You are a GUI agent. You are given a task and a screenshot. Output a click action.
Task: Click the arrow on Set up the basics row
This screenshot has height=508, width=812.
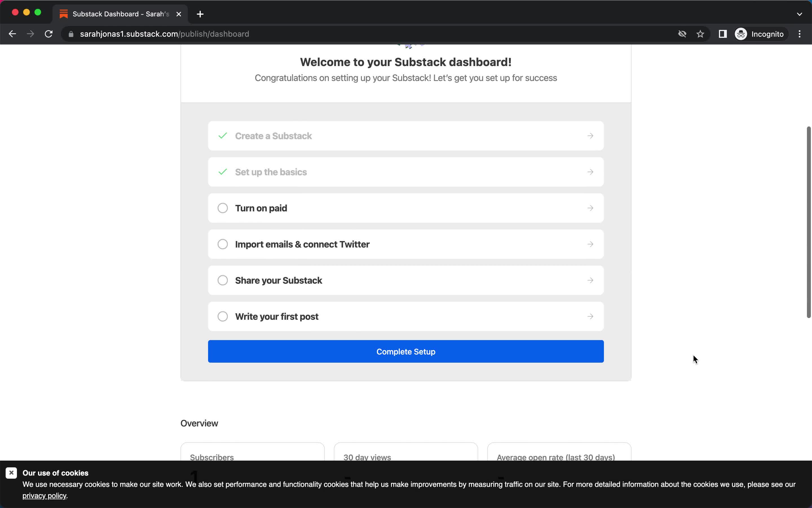pyautogui.click(x=590, y=172)
